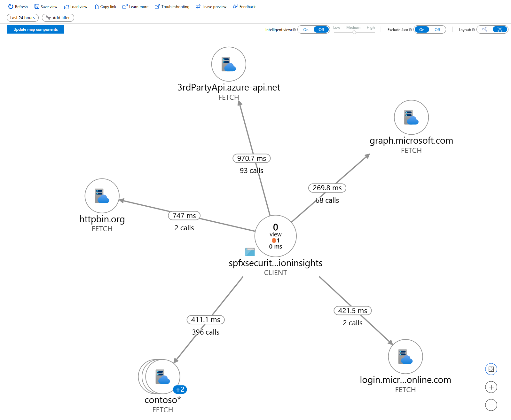This screenshot has height=420, width=511.
Task: Click the Exclude 4xx info icon
Action: [x=410, y=30]
